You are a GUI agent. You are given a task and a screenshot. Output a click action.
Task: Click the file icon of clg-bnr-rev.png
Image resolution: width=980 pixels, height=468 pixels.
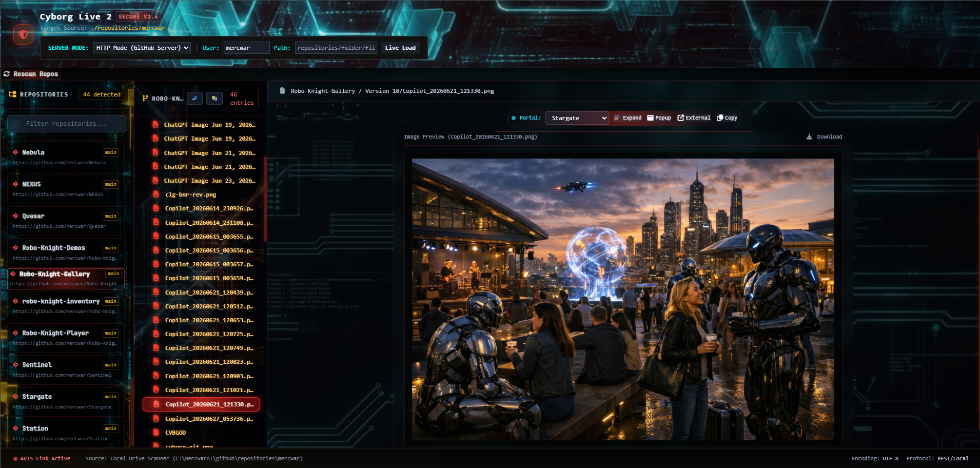155,194
